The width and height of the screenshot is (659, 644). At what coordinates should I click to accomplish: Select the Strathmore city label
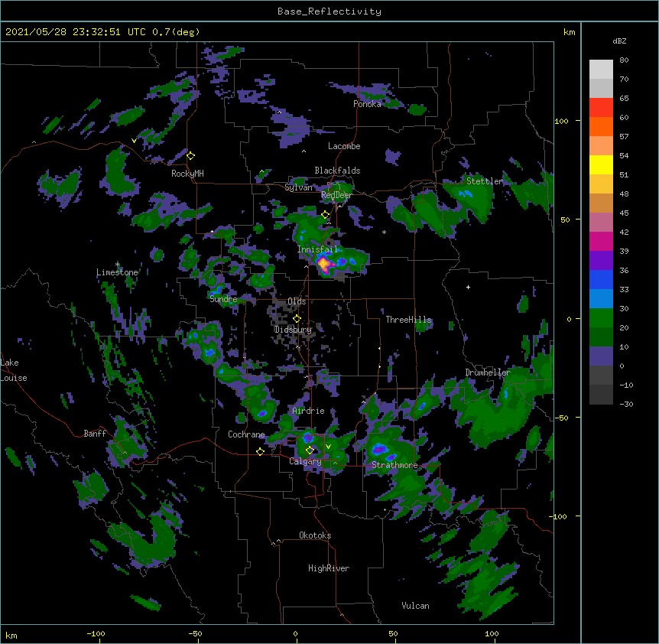point(394,465)
